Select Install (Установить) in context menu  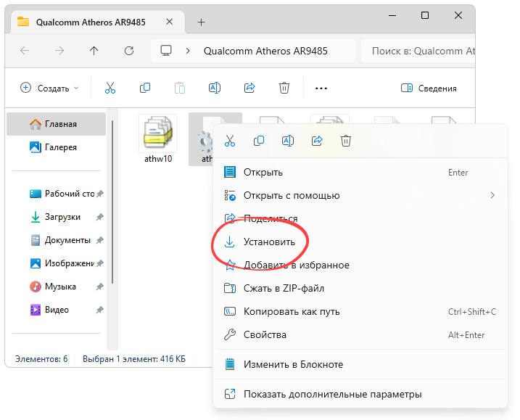361,242
